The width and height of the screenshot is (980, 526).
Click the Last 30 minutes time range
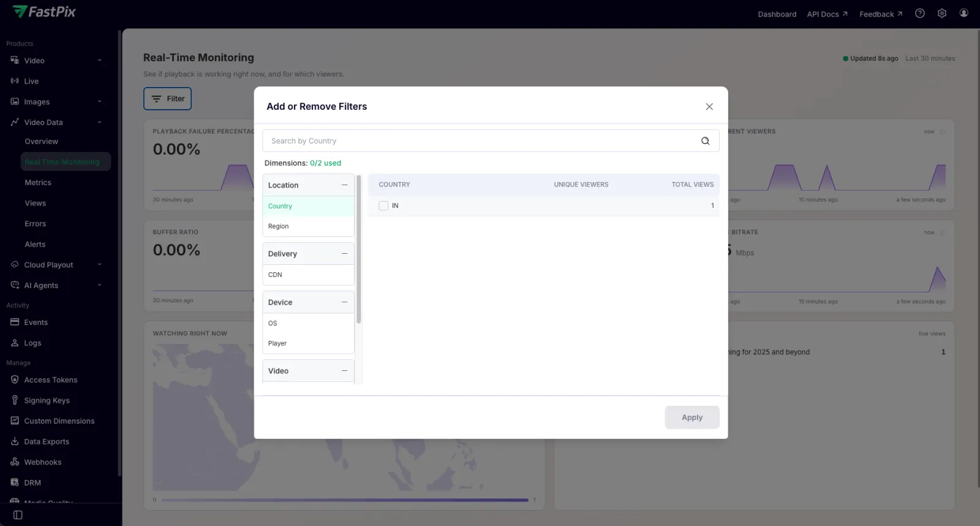(x=930, y=59)
